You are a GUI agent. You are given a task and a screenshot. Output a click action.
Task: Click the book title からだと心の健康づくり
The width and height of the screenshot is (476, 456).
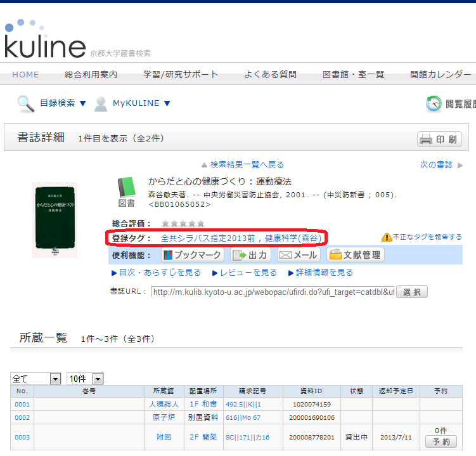(x=220, y=181)
